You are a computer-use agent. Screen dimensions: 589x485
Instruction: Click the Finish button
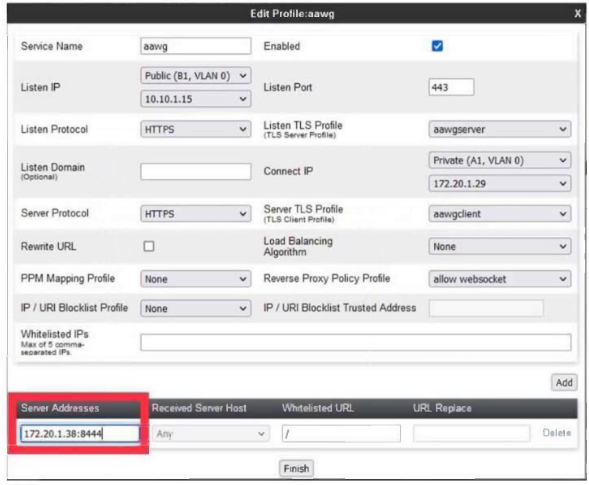pos(296,468)
